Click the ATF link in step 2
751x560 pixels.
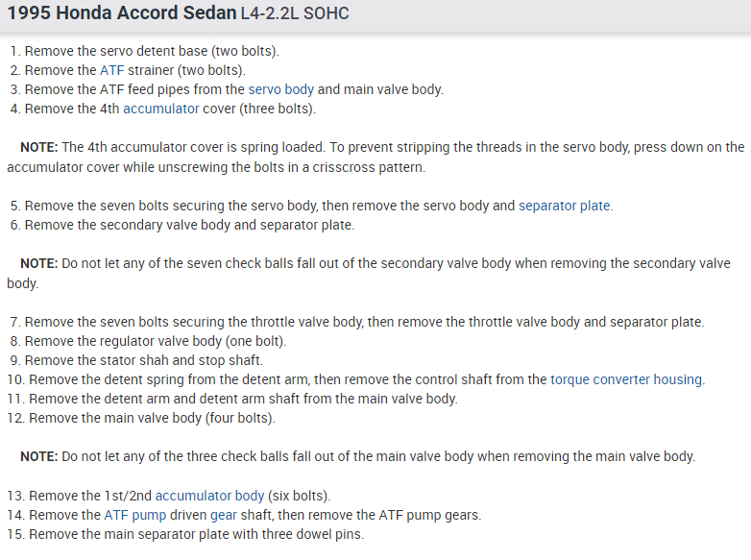click(x=111, y=70)
